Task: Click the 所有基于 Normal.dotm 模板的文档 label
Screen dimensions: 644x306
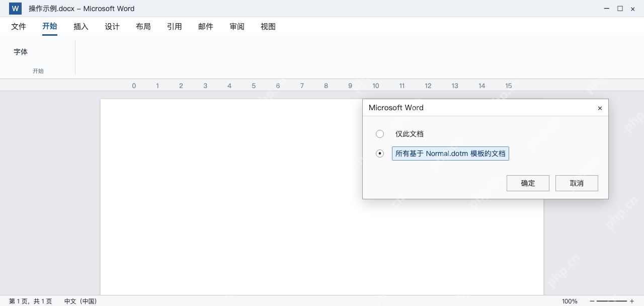Action: tap(450, 154)
